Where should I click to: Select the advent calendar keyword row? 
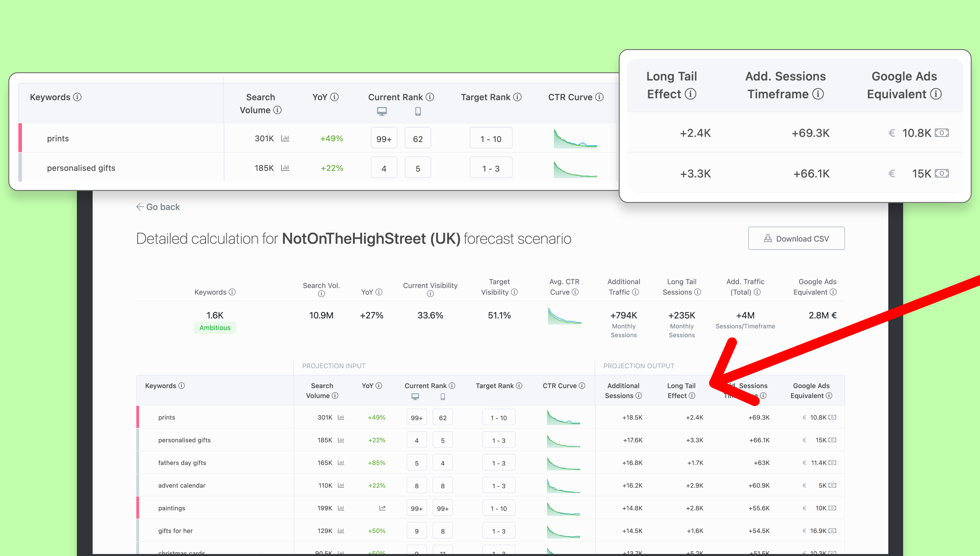click(182, 485)
